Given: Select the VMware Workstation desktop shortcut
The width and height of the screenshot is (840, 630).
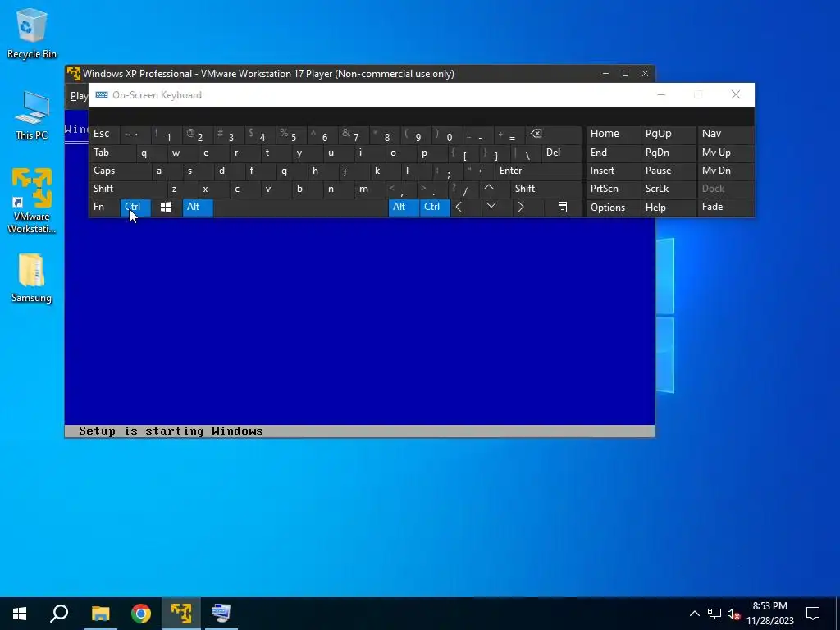Looking at the screenshot, I should (x=32, y=200).
